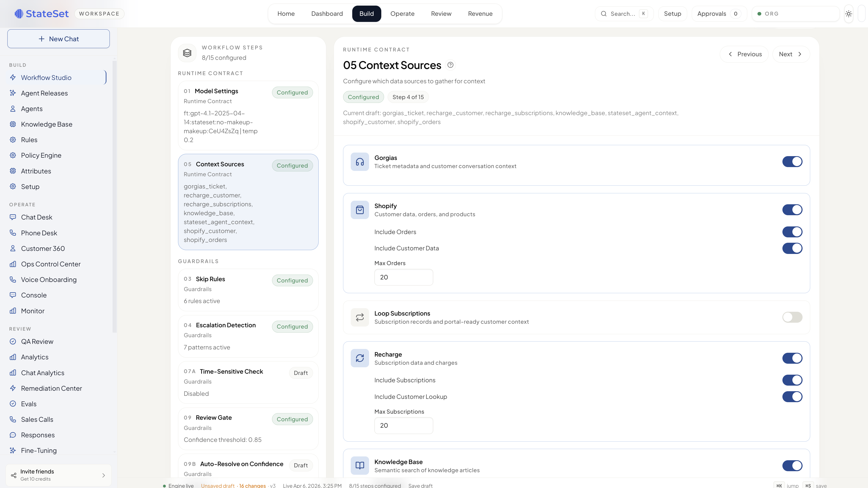Viewport: 868px width, 488px height.
Task: Open the Review tab
Action: coord(441,14)
